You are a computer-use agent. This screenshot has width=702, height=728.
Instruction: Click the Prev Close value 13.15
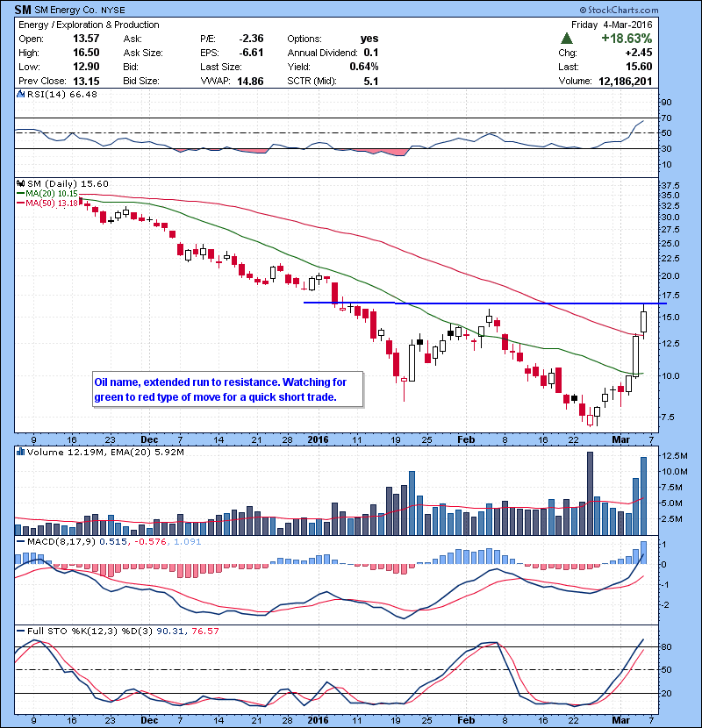(x=86, y=81)
